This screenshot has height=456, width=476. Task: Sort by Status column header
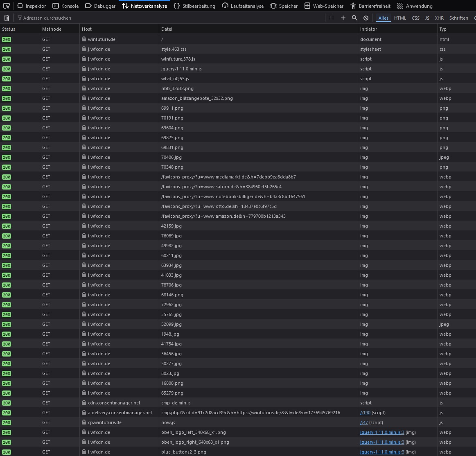click(20, 29)
